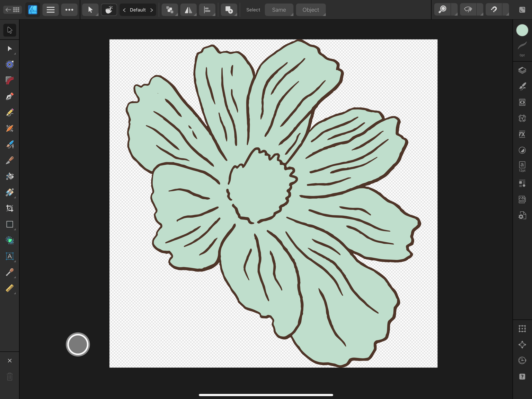Select the Rectangle shape tool

point(10,224)
